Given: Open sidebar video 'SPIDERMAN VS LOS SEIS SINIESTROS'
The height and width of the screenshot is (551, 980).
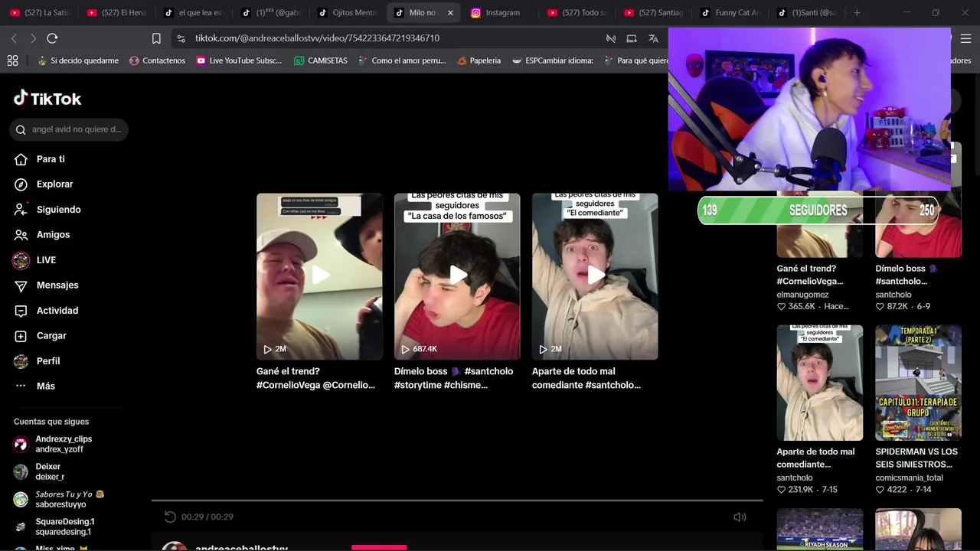Looking at the screenshot, I should 918,383.
